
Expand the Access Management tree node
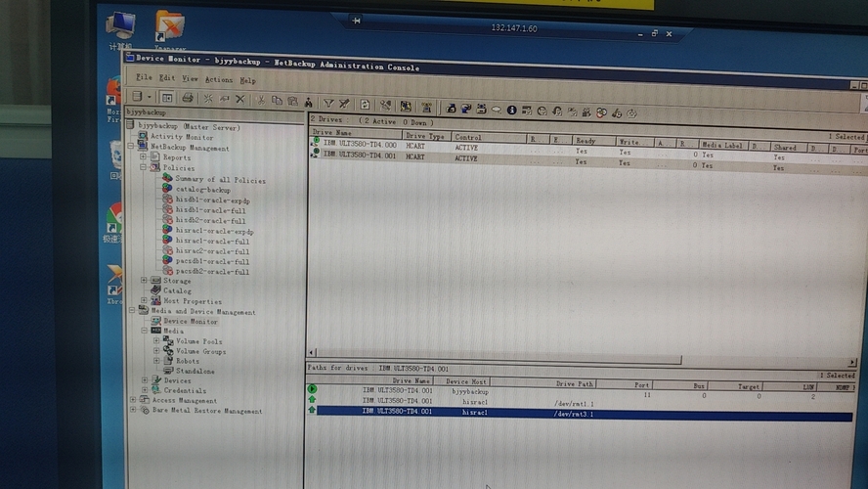(x=133, y=399)
